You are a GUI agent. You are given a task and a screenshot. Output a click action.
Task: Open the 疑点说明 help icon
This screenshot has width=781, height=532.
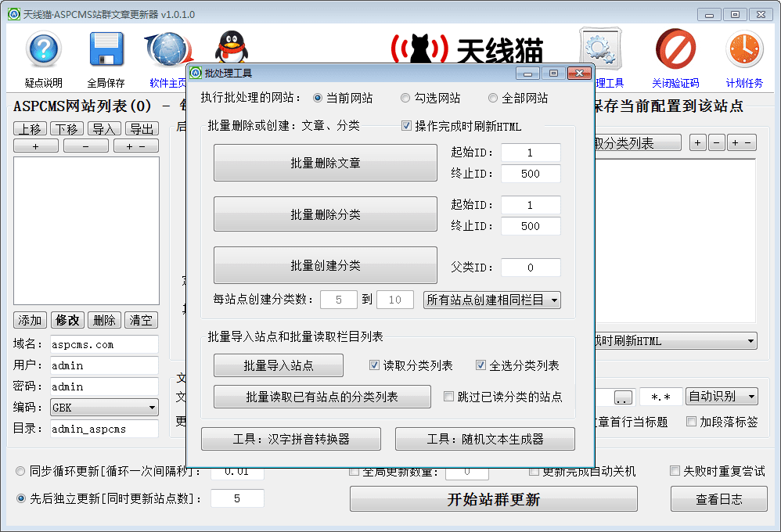[x=44, y=49]
